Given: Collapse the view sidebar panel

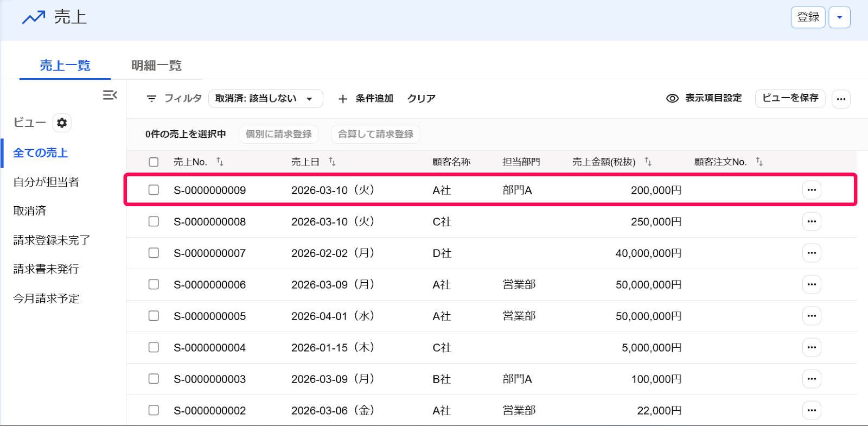Looking at the screenshot, I should pos(110,96).
